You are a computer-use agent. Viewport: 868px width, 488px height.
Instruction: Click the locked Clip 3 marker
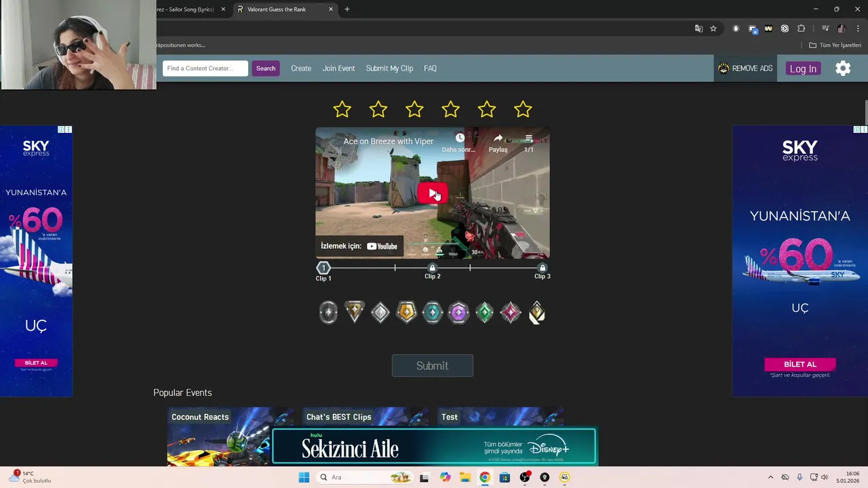point(542,269)
